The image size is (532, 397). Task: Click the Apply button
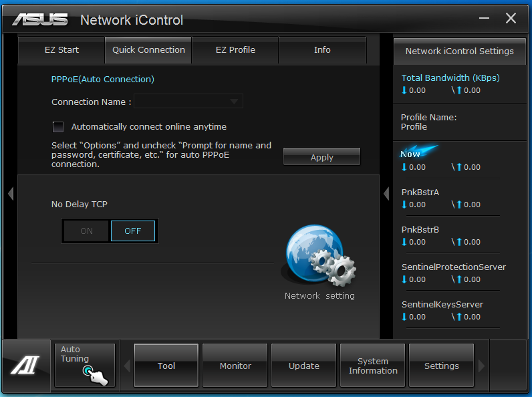(x=321, y=157)
